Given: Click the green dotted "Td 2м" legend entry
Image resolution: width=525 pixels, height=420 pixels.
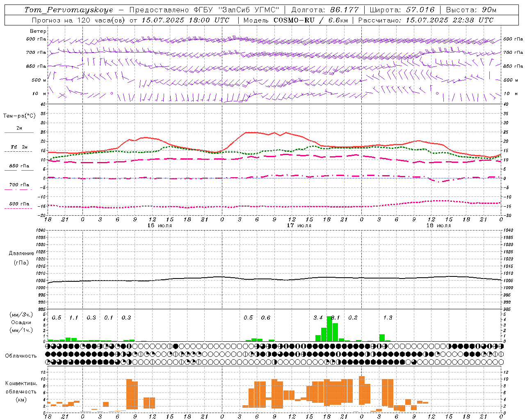Looking at the screenshot, I should click(19, 148).
